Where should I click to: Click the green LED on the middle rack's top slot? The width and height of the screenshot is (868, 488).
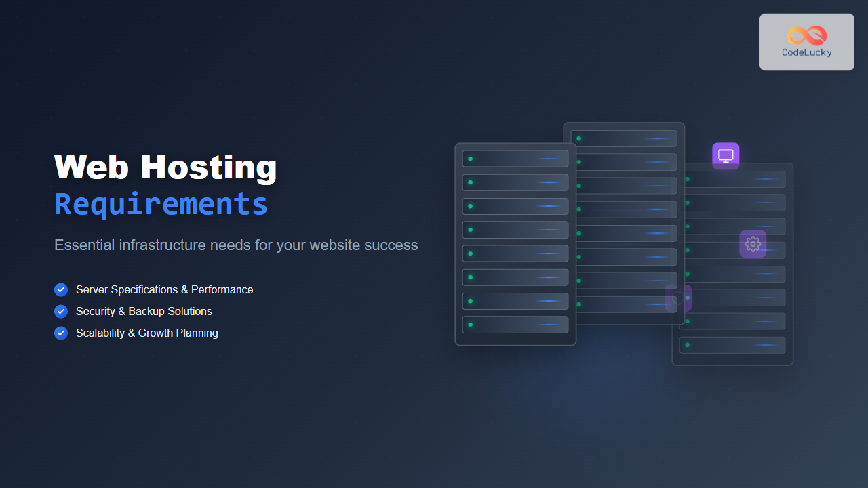tap(578, 138)
